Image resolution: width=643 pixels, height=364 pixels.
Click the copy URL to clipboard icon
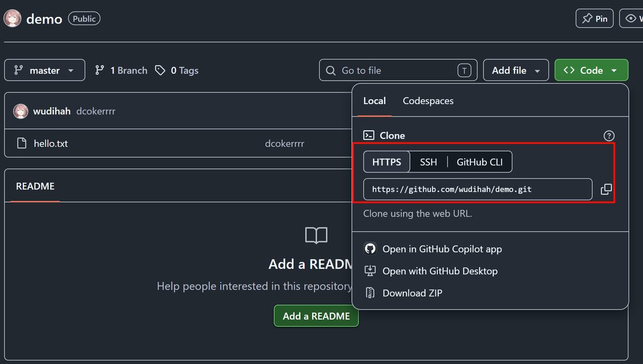(606, 189)
